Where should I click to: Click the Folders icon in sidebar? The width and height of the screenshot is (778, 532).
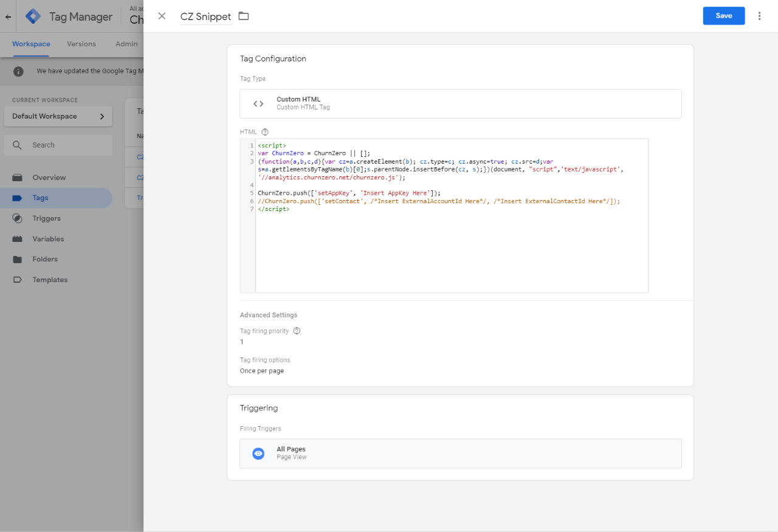coord(17,259)
